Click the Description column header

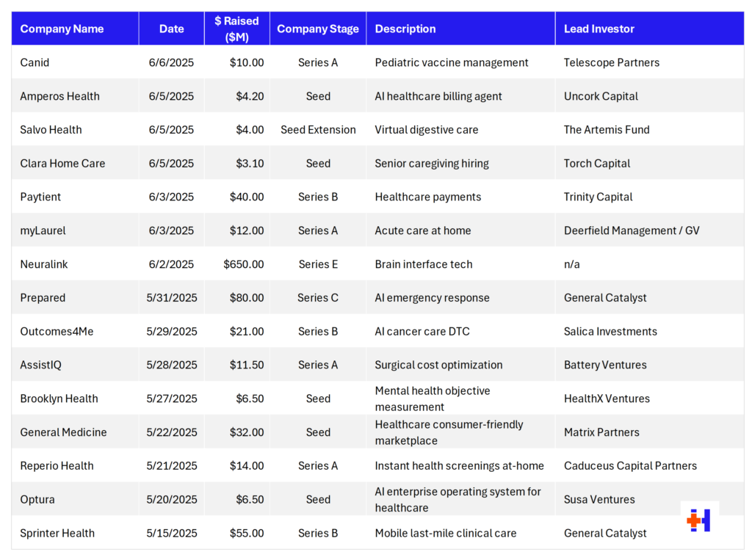(x=461, y=29)
